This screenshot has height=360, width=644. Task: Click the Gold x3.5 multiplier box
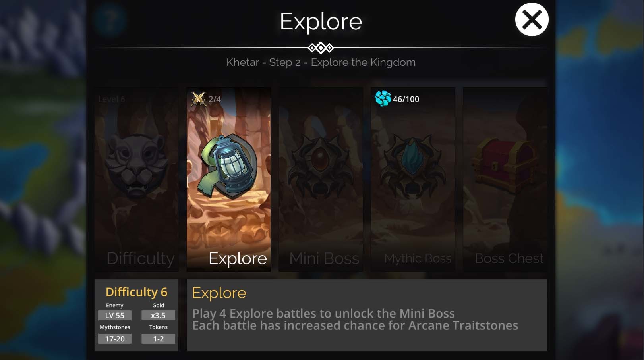158,316
